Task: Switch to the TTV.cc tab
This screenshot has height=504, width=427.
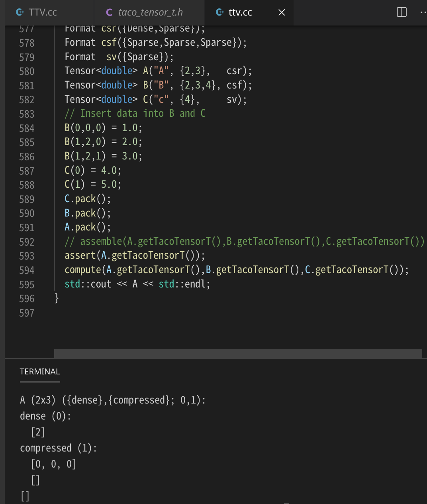Action: point(40,12)
